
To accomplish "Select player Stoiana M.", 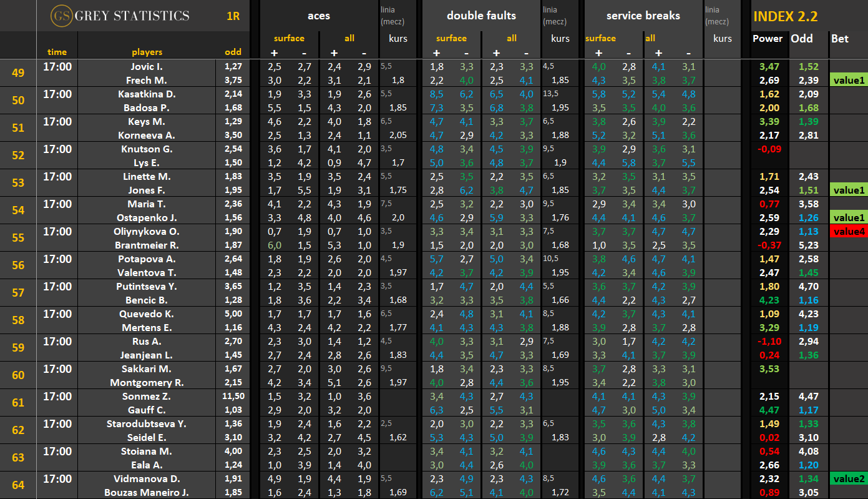I will (147, 451).
